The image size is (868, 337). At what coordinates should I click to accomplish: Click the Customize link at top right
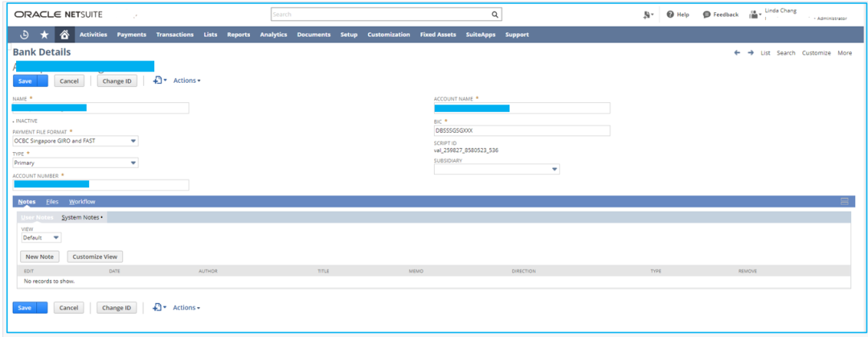(x=817, y=53)
